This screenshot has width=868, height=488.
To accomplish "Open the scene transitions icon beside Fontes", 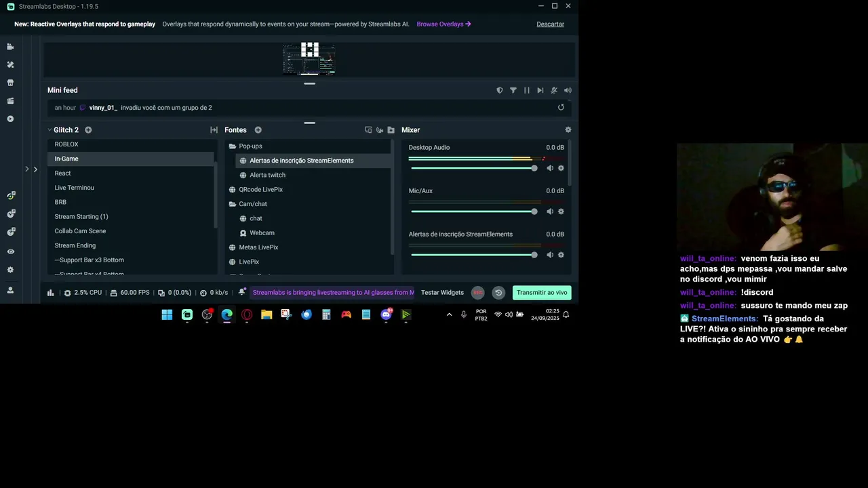I will pos(214,130).
